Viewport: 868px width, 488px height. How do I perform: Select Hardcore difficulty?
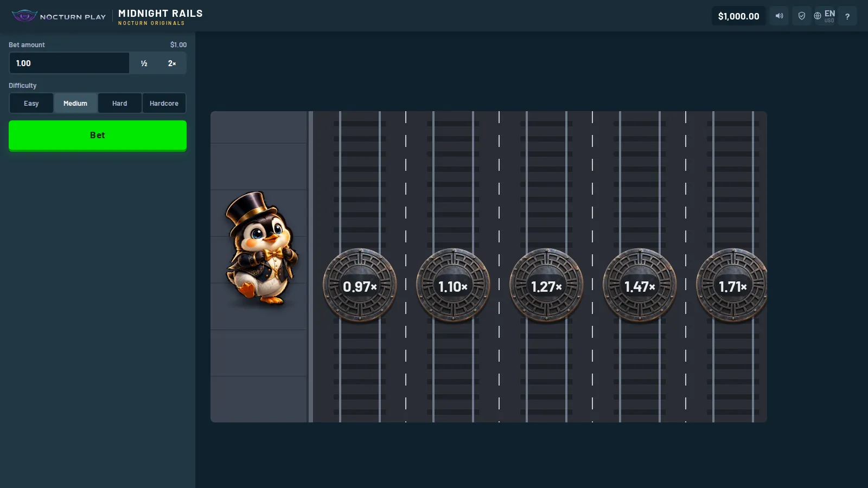pyautogui.click(x=164, y=103)
